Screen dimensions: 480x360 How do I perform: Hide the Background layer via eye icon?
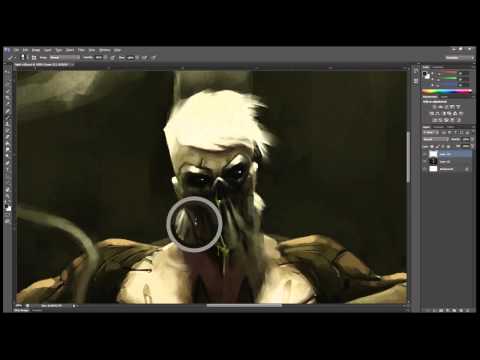click(425, 169)
